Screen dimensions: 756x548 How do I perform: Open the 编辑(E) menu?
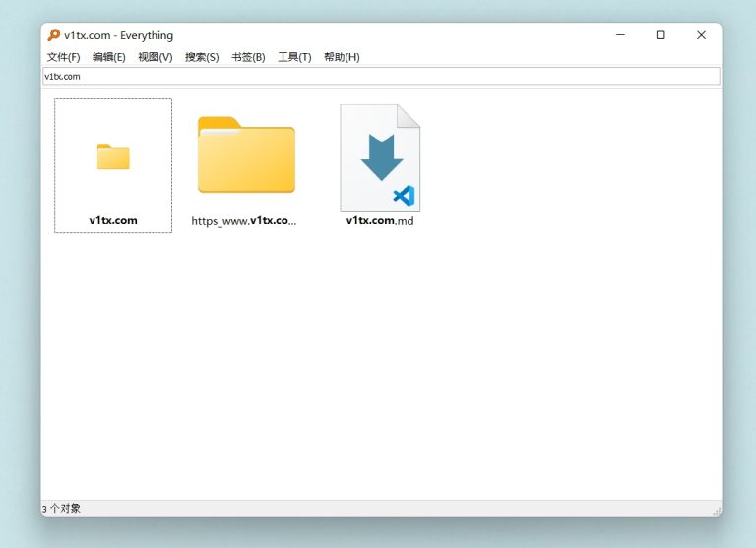pyautogui.click(x=109, y=57)
